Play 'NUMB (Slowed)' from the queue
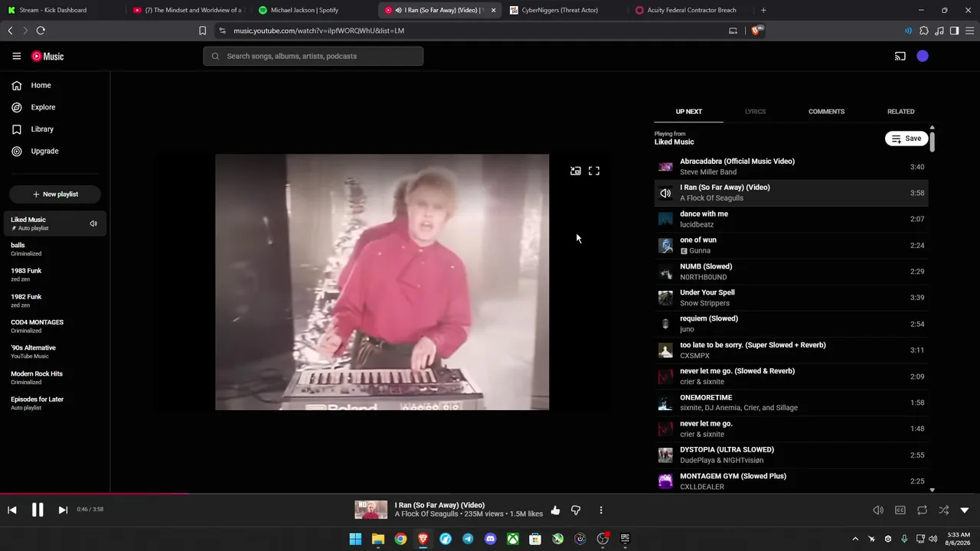Viewport: 980px width, 551px height. (x=791, y=272)
